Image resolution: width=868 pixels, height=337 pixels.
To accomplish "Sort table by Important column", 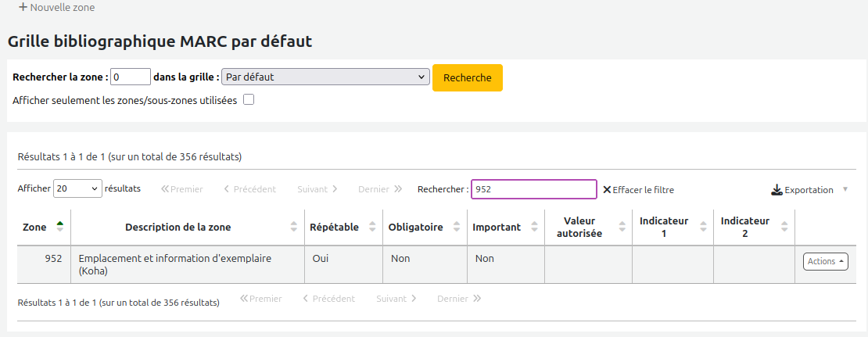I will tap(497, 228).
